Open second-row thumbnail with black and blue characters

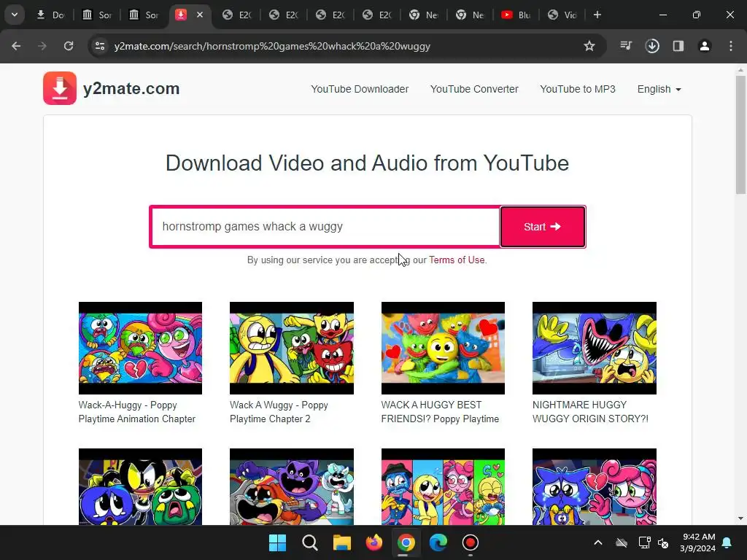(x=140, y=486)
